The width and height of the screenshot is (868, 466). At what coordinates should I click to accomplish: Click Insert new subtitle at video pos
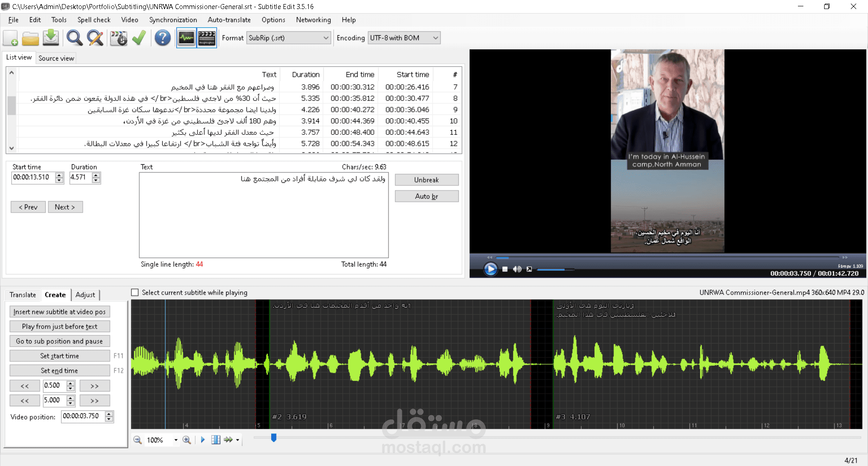[x=60, y=312]
